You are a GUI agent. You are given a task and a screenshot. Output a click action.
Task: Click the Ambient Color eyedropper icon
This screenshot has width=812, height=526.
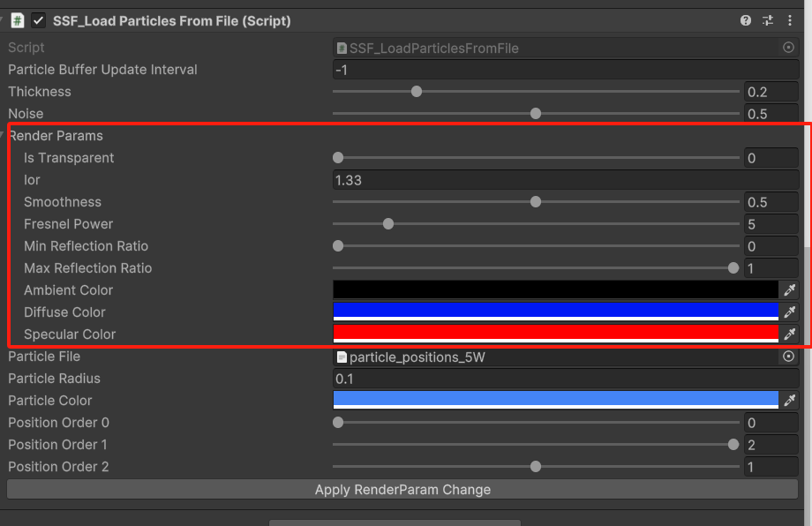pos(790,290)
